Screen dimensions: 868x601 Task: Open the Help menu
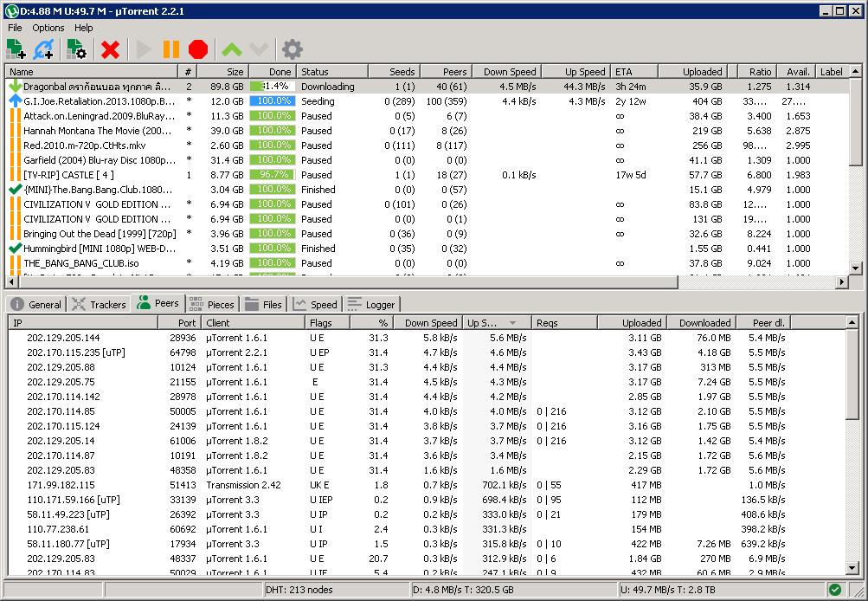(x=84, y=28)
